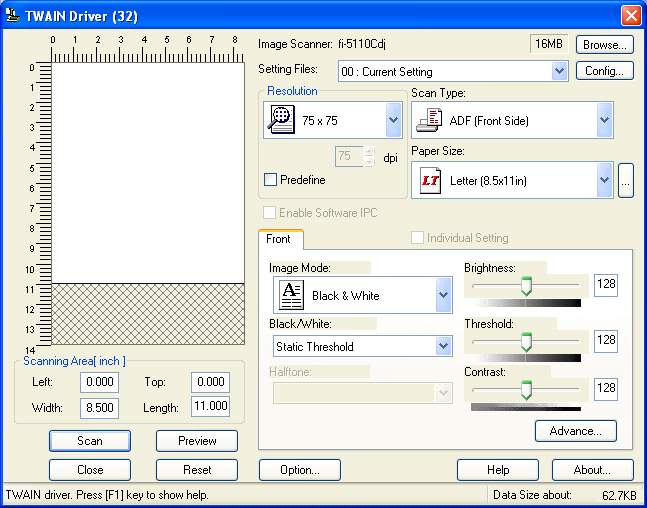This screenshot has width=647, height=508.
Task: Toggle the Enable Software IPC checkbox
Action: [269, 213]
